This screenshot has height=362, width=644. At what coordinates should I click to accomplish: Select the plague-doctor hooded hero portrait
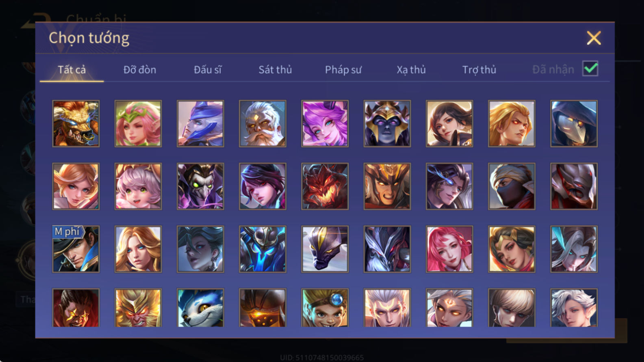tap(574, 123)
